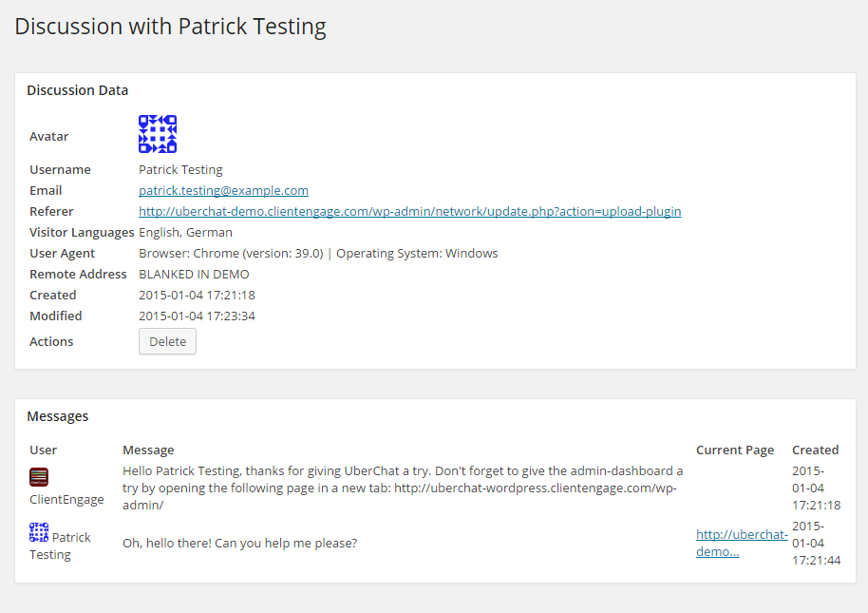Image resolution: width=868 pixels, height=613 pixels.
Task: Follow the Referer upload-plugin URL link
Action: pos(409,211)
